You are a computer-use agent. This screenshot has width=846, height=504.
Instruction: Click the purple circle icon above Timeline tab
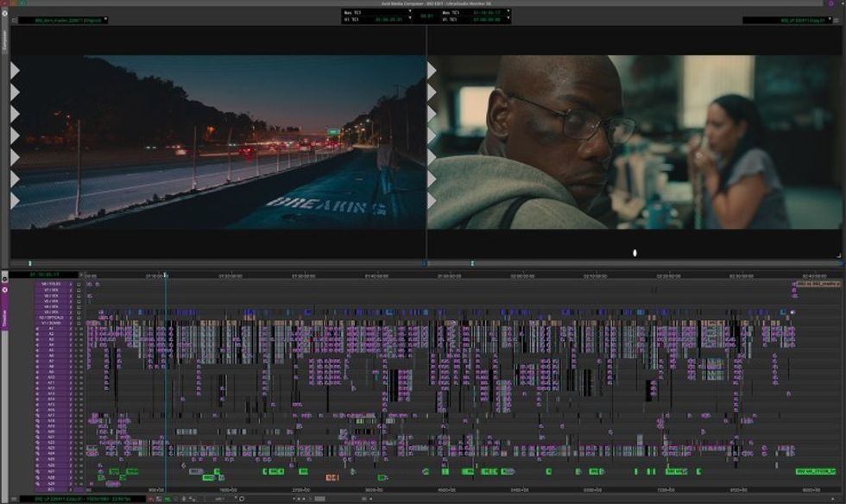pyautogui.click(x=5, y=290)
